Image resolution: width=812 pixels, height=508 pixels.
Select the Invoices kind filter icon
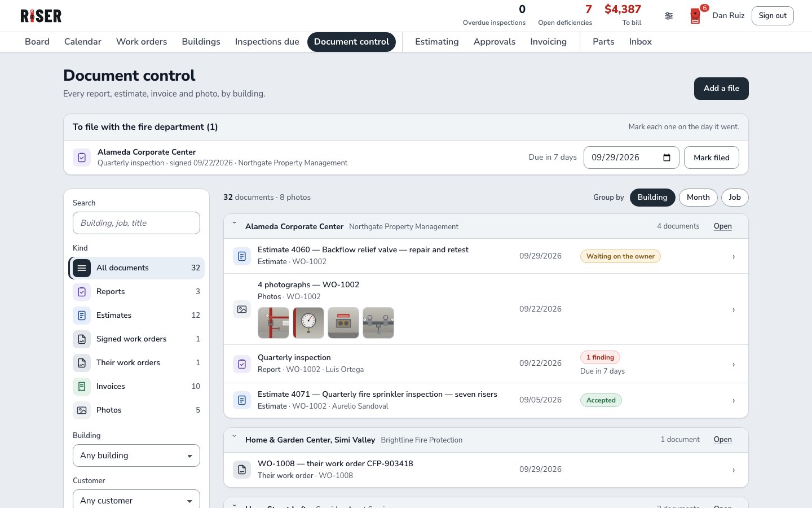(82, 387)
